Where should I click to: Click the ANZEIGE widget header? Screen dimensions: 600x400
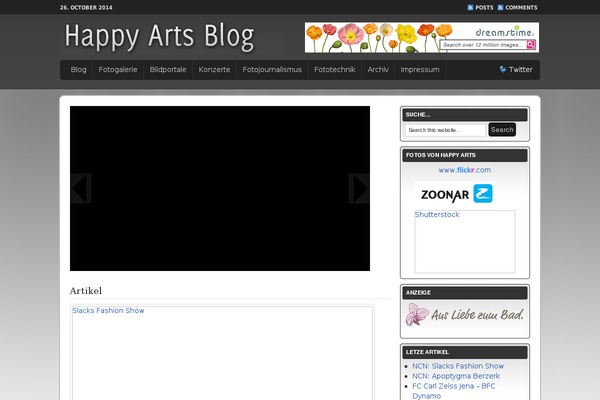(x=465, y=292)
